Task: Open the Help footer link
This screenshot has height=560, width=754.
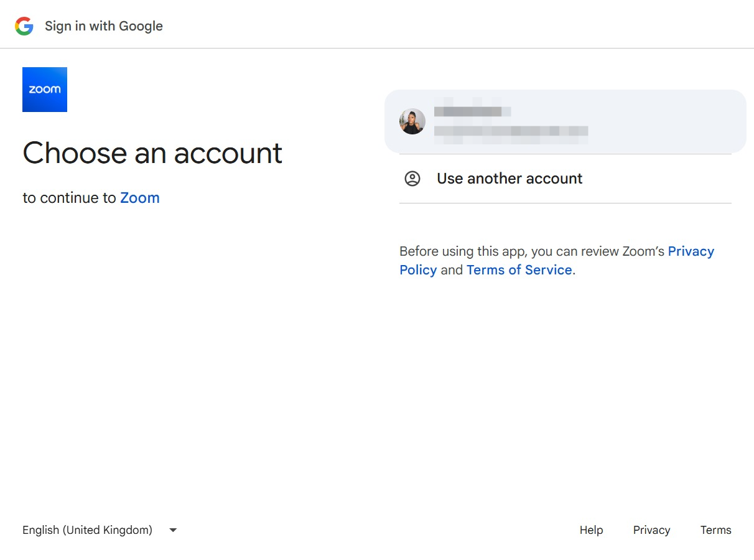Action: click(x=592, y=530)
